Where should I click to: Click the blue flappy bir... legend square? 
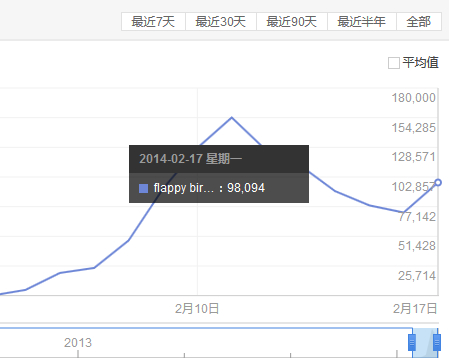pyautogui.click(x=143, y=188)
